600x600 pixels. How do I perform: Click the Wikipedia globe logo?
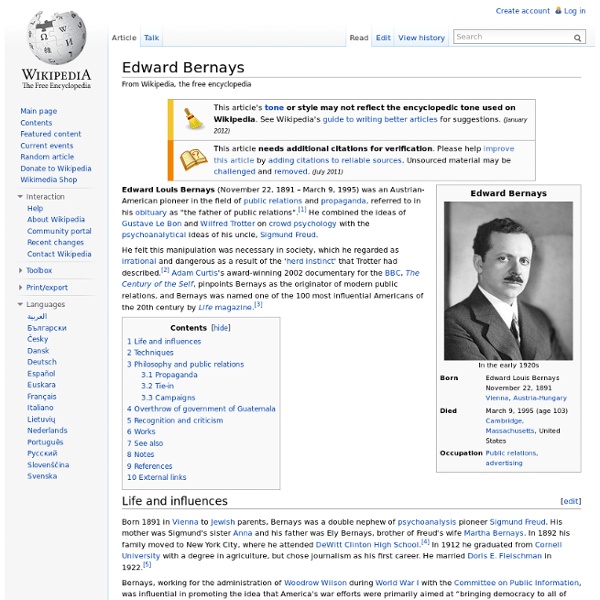tap(57, 38)
